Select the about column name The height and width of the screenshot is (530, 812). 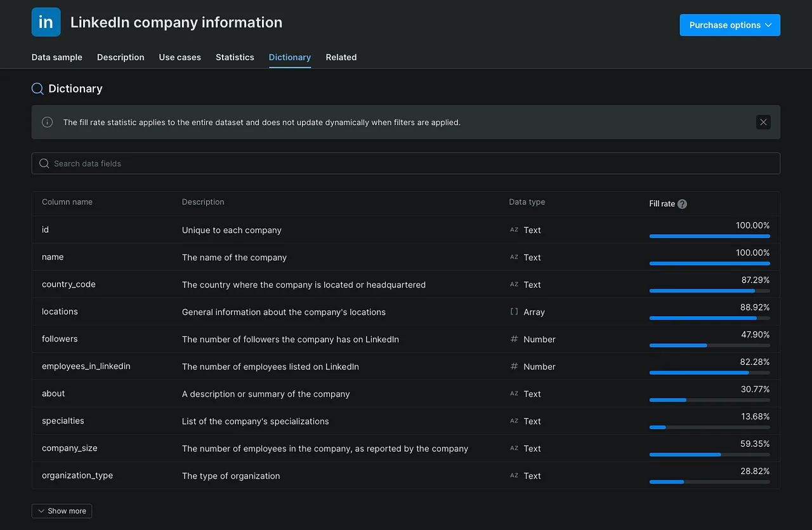pyautogui.click(x=53, y=394)
